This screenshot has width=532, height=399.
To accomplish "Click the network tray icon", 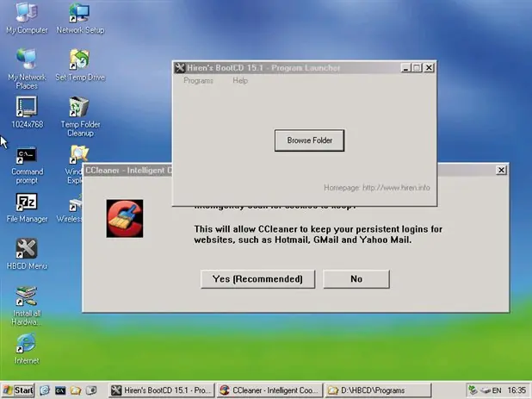I will 473,390.
